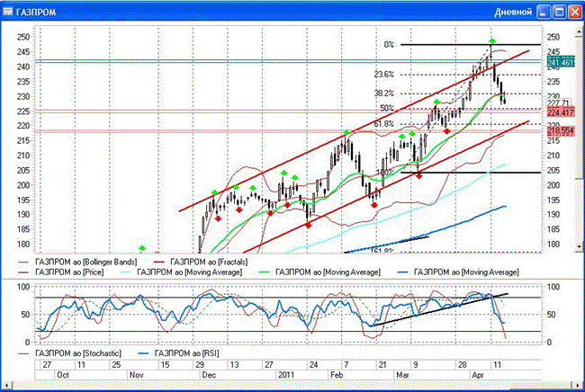Viewport: 585px width, 392px height.
Task: Maximize the ГАЗПРОМ chart window
Action: click(558, 11)
